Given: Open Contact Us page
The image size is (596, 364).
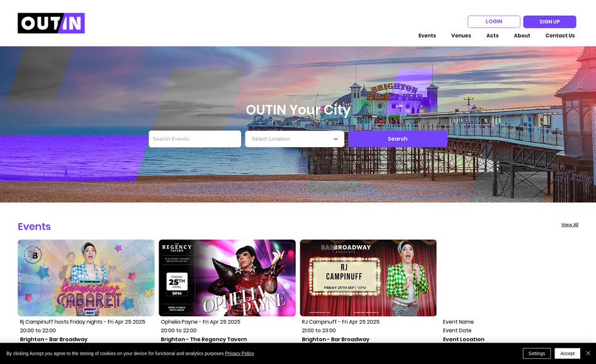Looking at the screenshot, I should click(x=559, y=36).
